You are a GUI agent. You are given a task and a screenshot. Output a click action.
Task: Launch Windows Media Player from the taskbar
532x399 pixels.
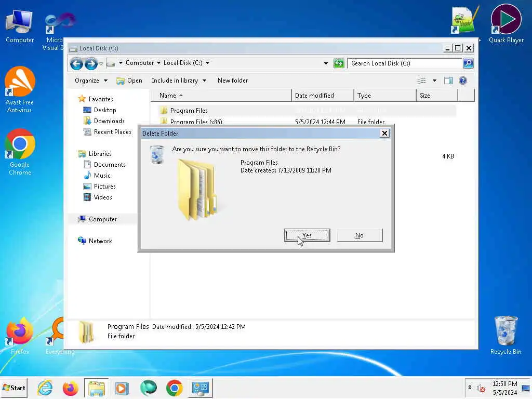(x=122, y=388)
